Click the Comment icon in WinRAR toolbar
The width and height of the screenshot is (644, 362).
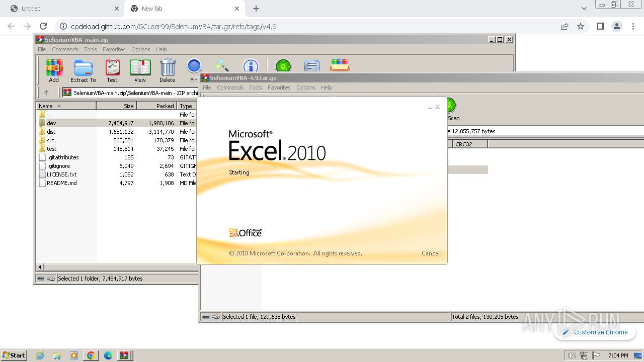coord(312,66)
